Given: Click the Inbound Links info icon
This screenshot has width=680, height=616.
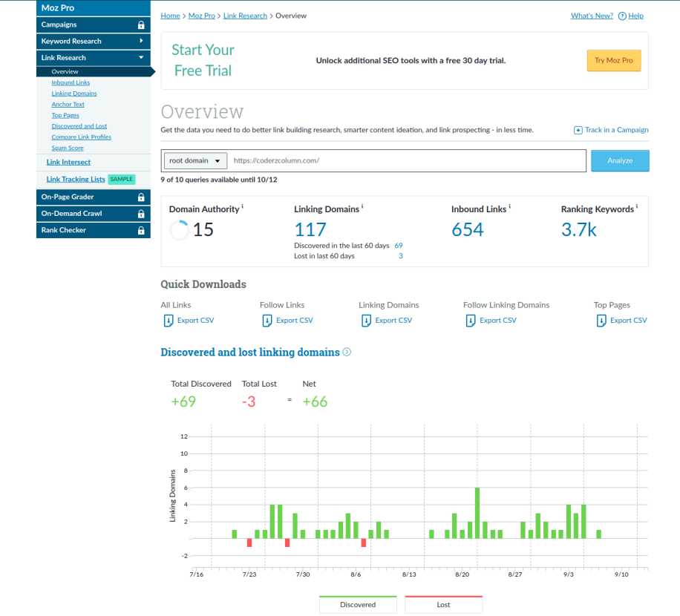Looking at the screenshot, I should click(509, 206).
